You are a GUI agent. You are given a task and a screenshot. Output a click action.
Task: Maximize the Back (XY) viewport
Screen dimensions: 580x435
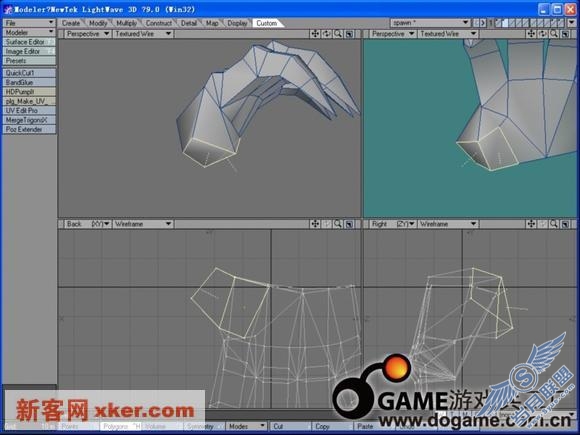tap(349, 224)
